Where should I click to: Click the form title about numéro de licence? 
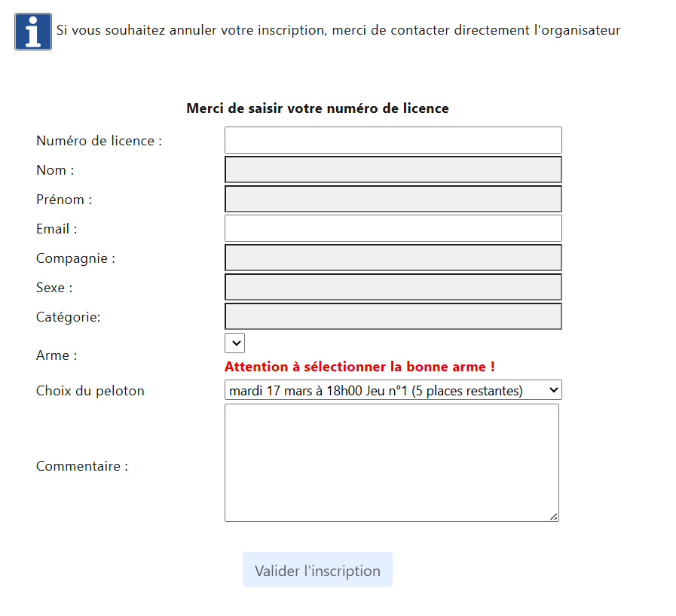317,108
